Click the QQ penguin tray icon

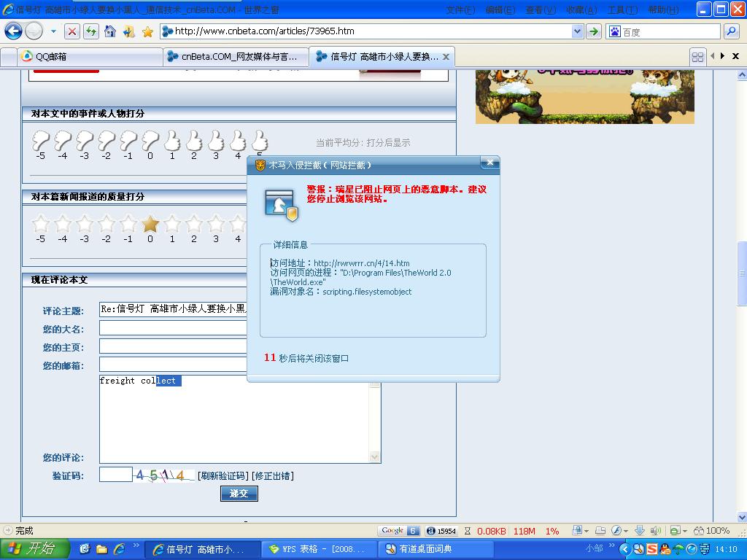click(x=665, y=549)
